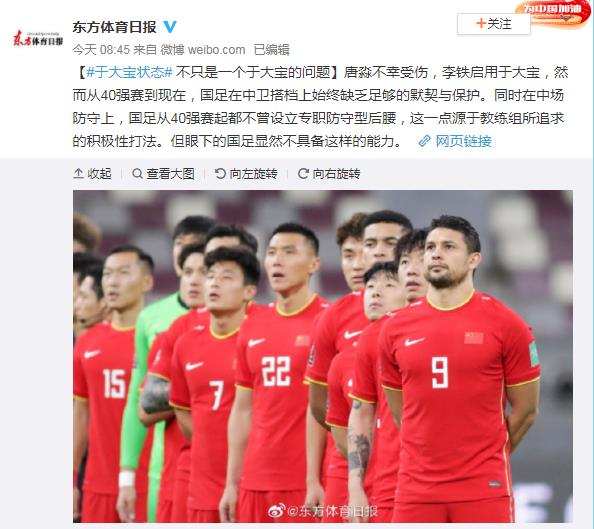
Task: Select 向右旋转 text in image toolbar
Action: click(336, 174)
